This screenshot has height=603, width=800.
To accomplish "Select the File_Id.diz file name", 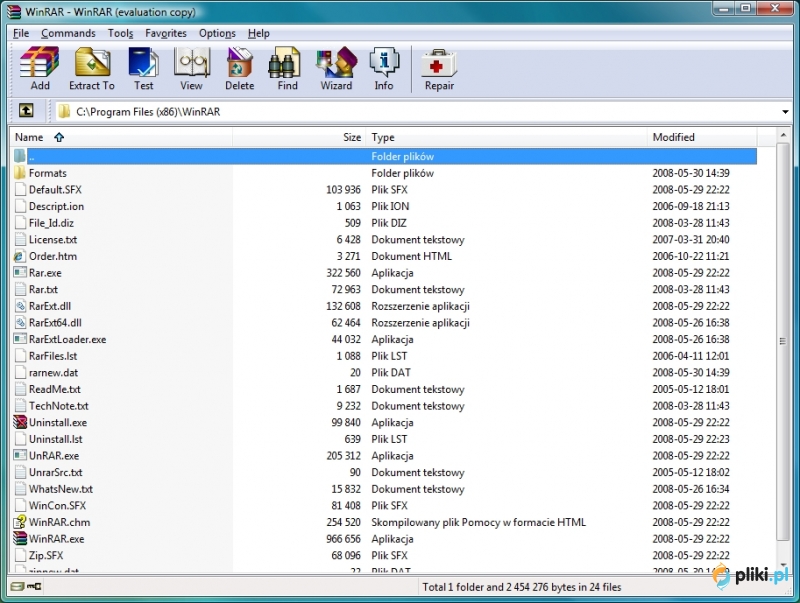I will click(51, 223).
